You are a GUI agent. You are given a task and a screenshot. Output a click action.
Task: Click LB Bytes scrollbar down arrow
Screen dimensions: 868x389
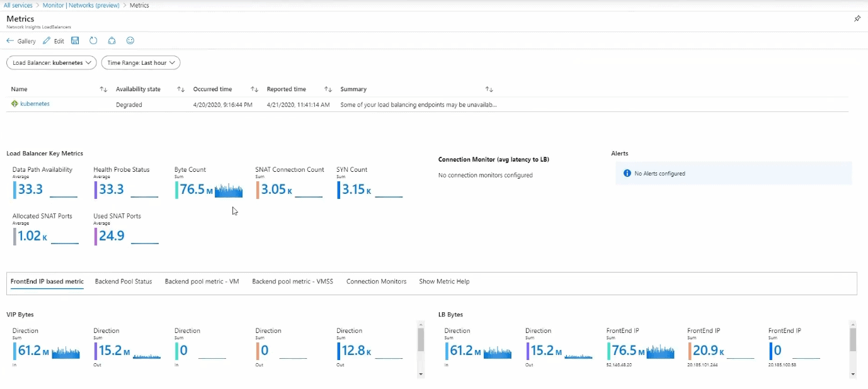coord(853,374)
